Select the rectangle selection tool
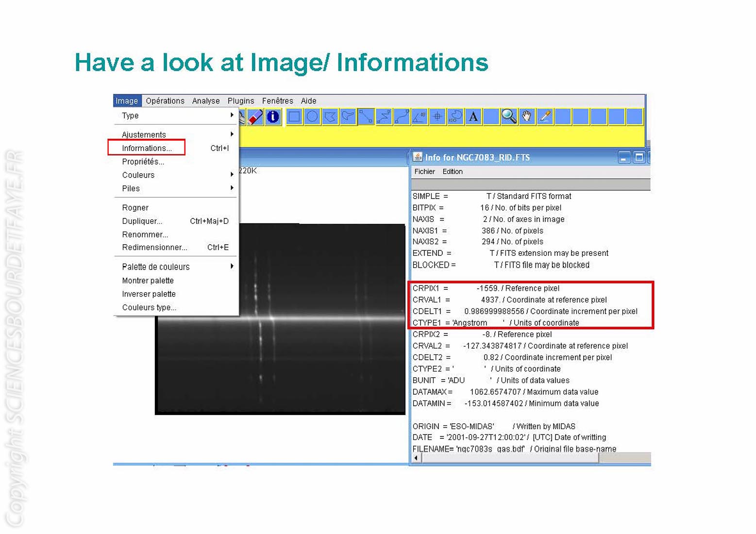 [x=294, y=117]
